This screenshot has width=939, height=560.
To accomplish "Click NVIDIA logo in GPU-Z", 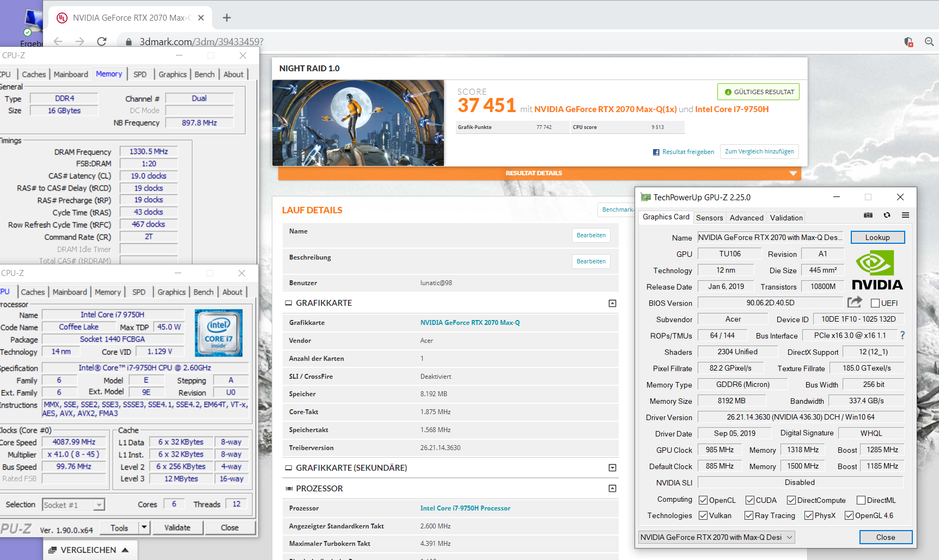I will [877, 270].
